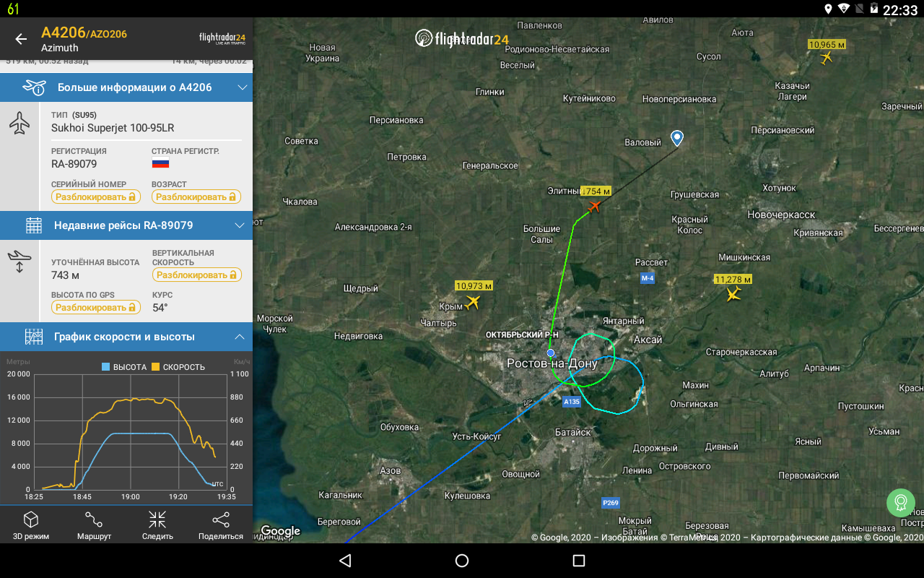Tap the Кулешовка village label
This screenshot has height=578, width=924.
[x=467, y=496]
